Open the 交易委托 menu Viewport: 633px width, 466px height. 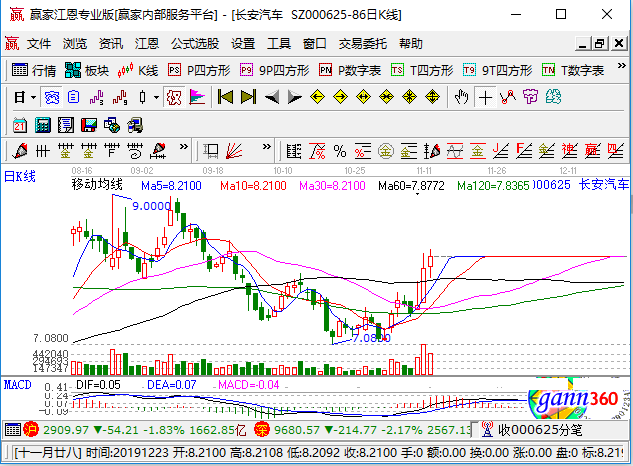[363, 44]
